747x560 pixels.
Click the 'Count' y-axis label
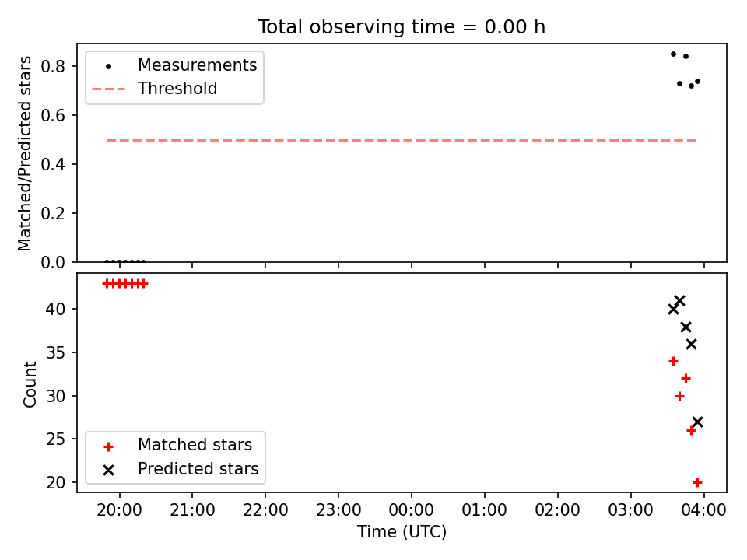pyautogui.click(x=30, y=384)
